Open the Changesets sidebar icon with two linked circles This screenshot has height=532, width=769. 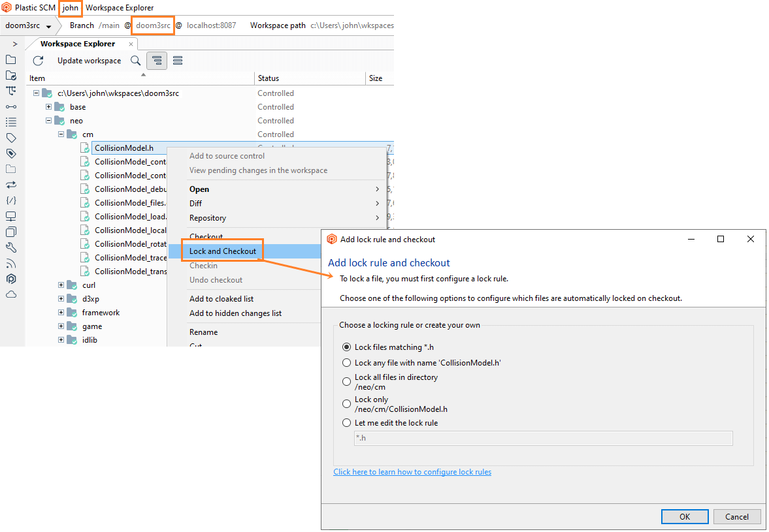coord(11,107)
